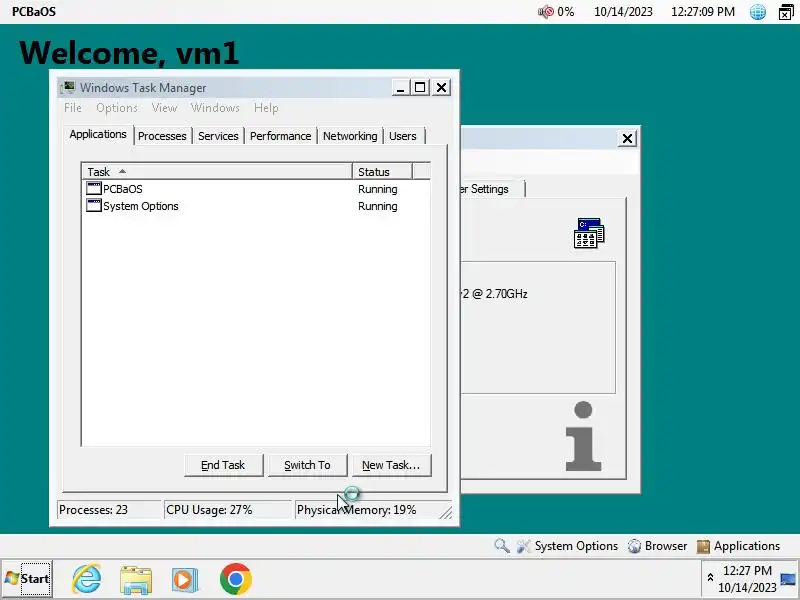Click the Task Manager resize grip corner
This screenshot has height=600, width=800.
[x=445, y=512]
